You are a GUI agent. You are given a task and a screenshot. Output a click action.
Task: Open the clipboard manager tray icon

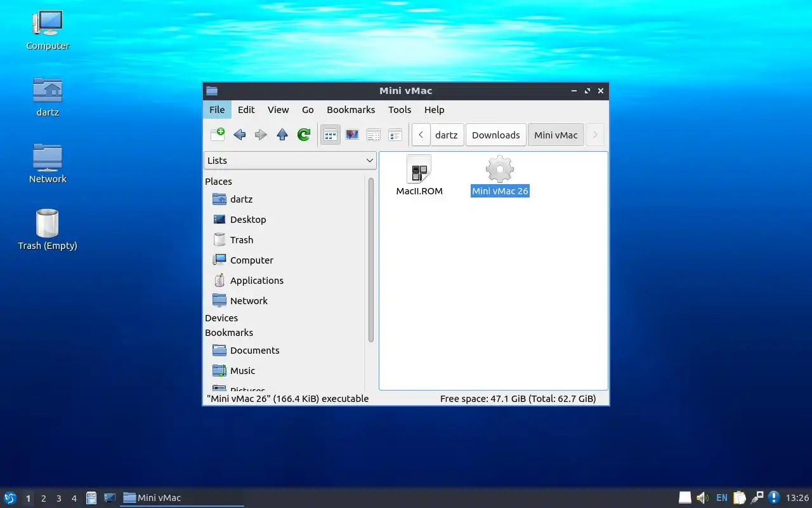(740, 498)
